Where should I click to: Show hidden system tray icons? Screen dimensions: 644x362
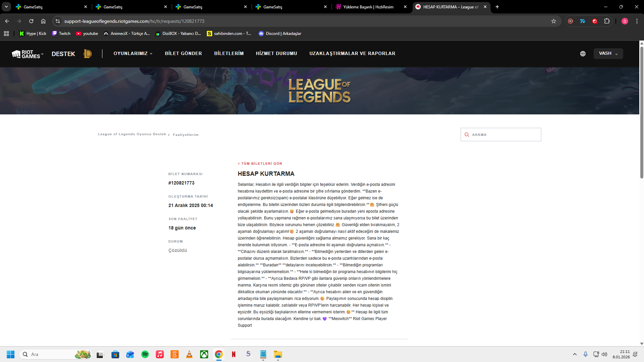tap(575, 354)
